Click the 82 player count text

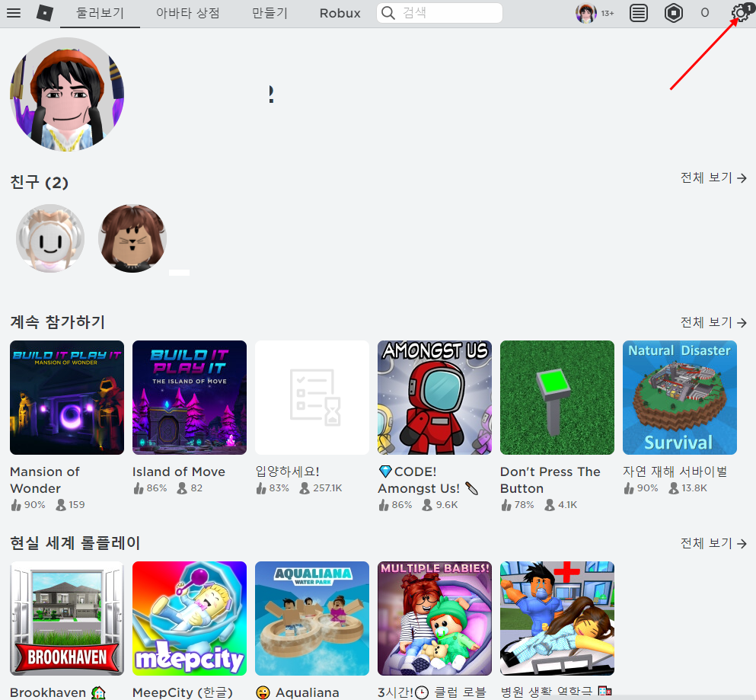[196, 488]
